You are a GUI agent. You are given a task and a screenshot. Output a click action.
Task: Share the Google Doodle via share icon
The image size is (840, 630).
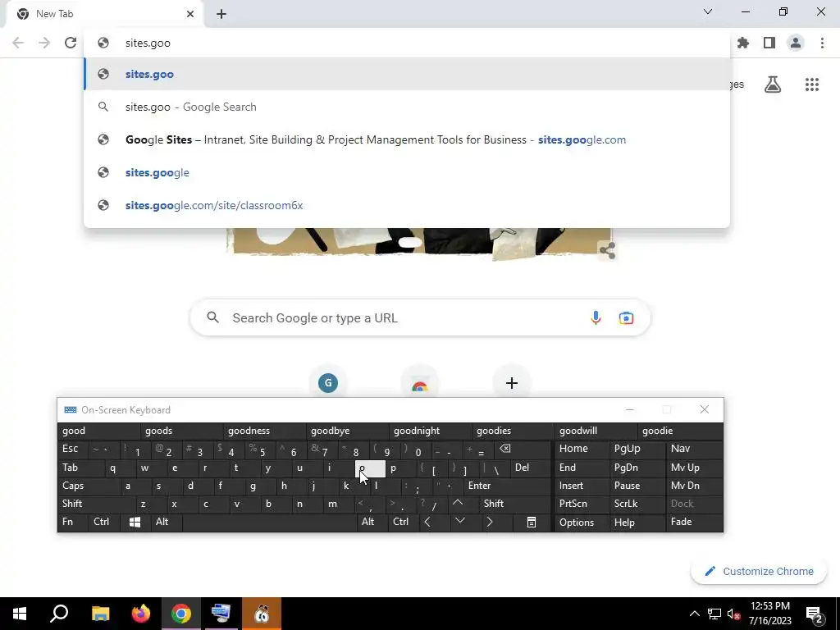click(x=607, y=250)
